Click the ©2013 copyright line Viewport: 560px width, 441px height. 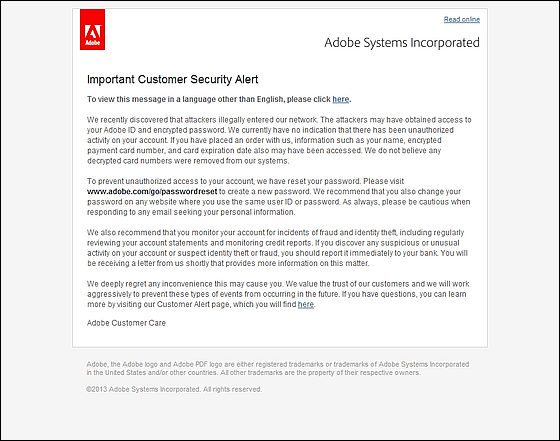pos(174,389)
